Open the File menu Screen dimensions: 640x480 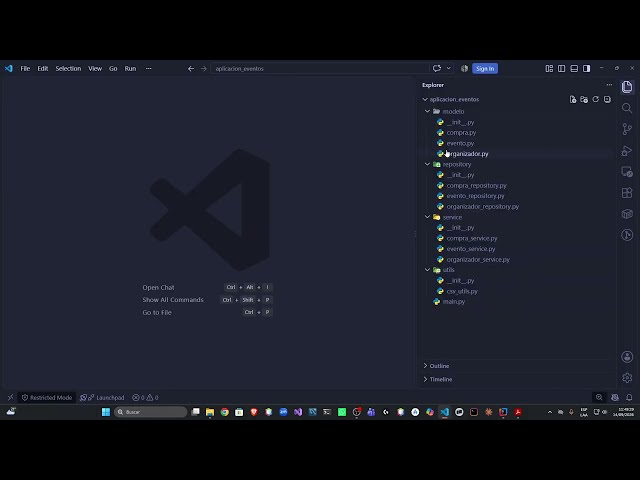coord(25,69)
